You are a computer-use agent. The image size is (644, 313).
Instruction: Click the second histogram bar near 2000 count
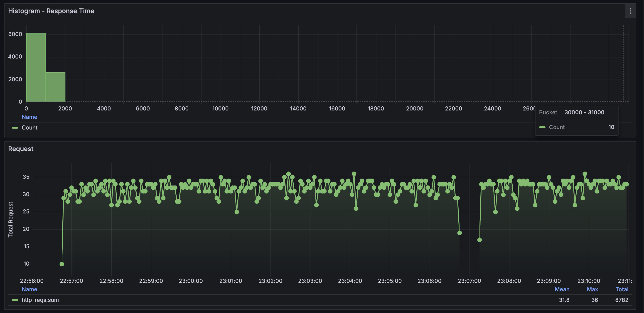pos(56,87)
